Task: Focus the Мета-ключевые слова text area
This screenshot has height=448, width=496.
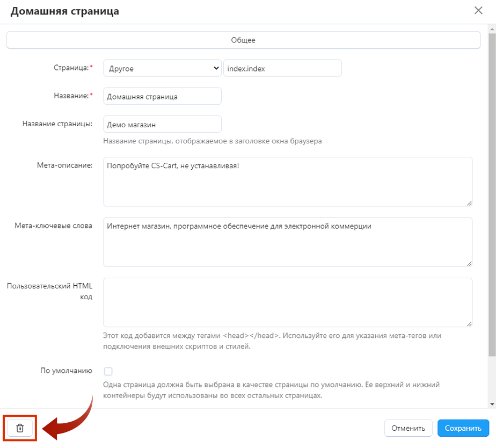Action: pyautogui.click(x=288, y=242)
